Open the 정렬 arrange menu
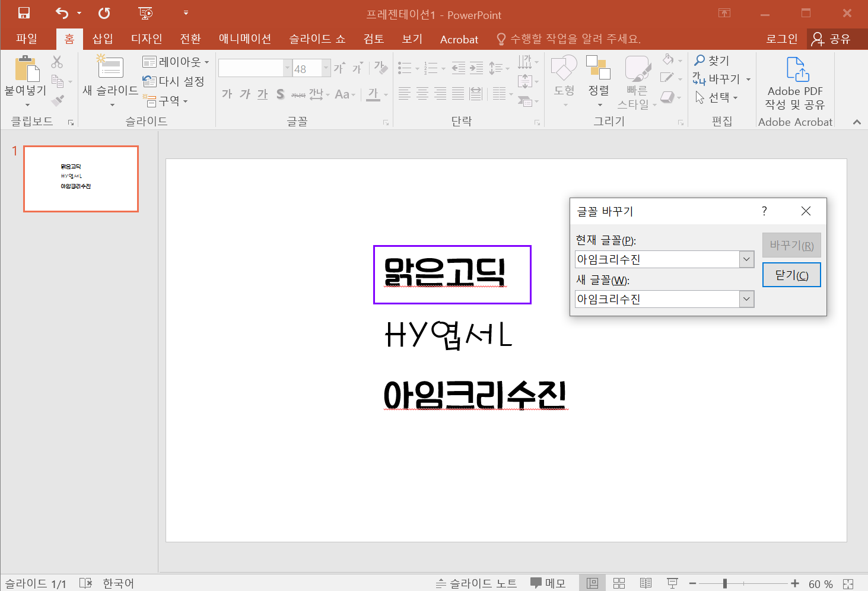Image resolution: width=868 pixels, height=591 pixels. [599, 82]
